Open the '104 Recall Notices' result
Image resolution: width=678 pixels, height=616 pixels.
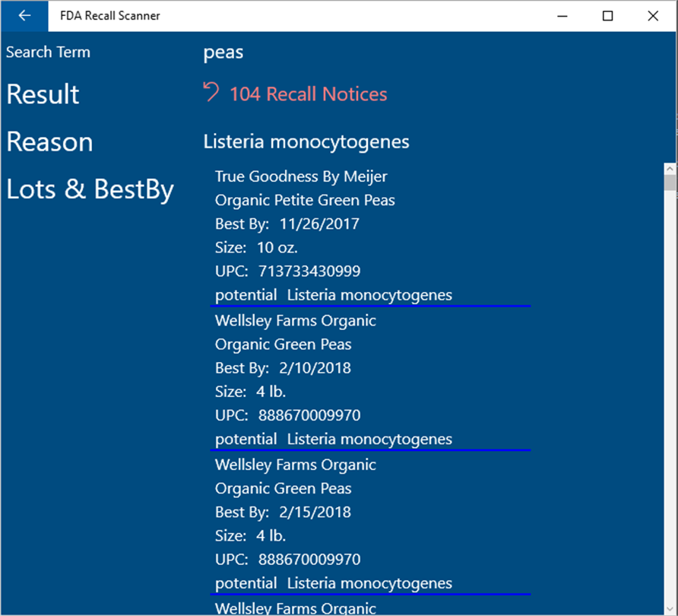pos(309,94)
